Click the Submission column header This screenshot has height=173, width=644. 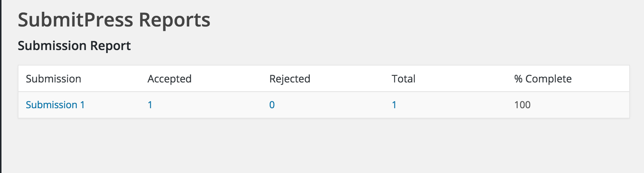click(53, 79)
